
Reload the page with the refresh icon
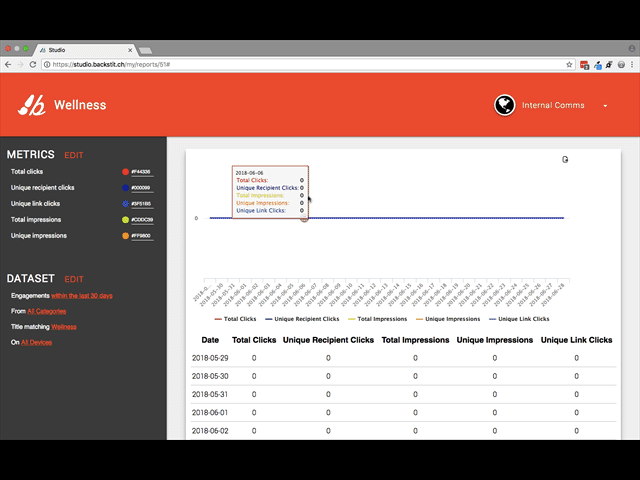pos(33,64)
